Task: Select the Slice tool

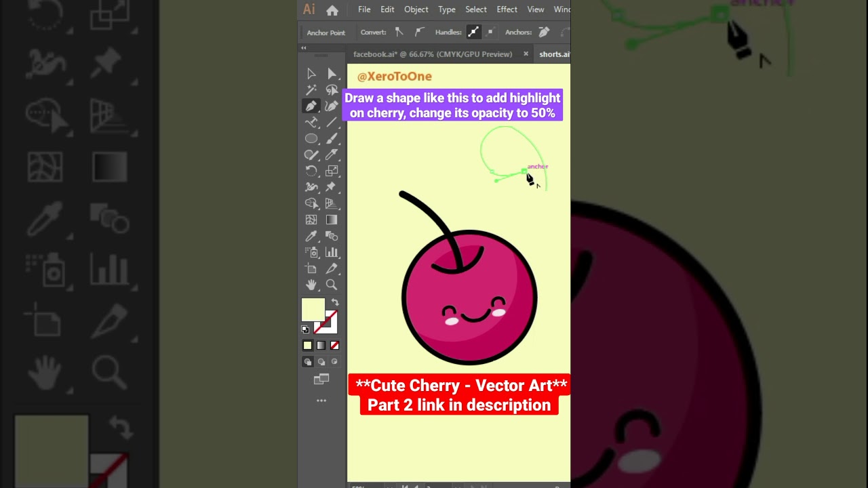Action: 332,268
